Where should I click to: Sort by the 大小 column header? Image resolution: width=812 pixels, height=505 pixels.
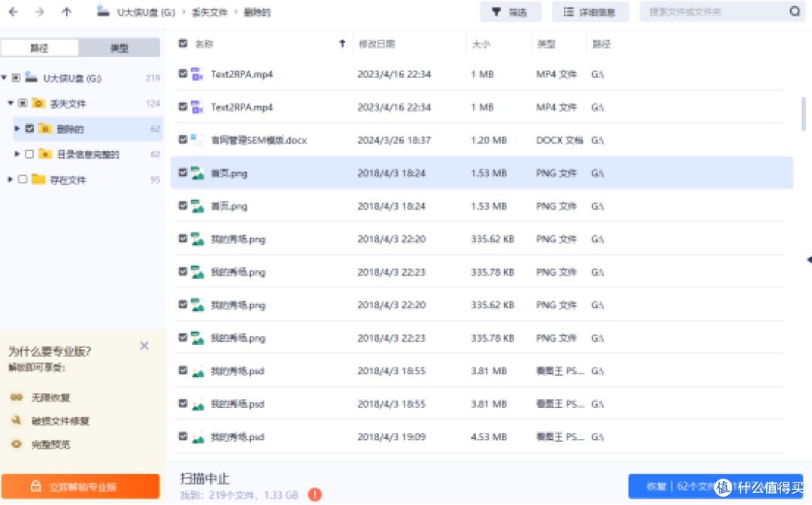[481, 44]
